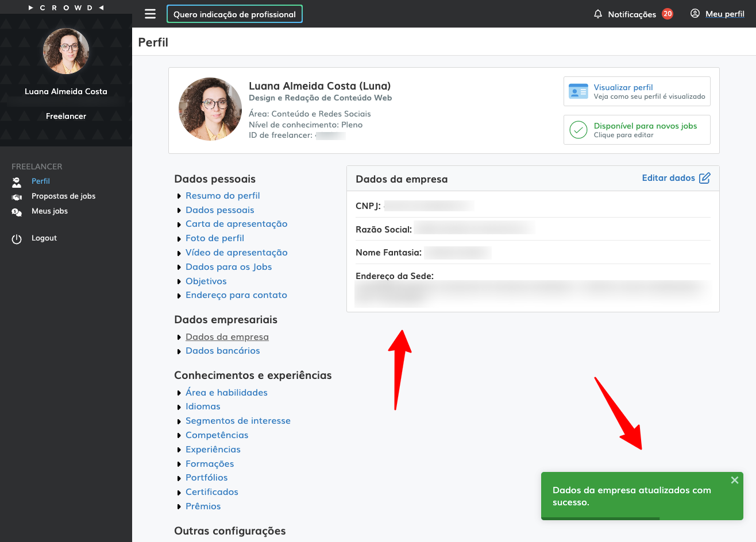756x542 pixels.
Task: Open Propostas de jobs in sidebar
Action: coord(63,196)
